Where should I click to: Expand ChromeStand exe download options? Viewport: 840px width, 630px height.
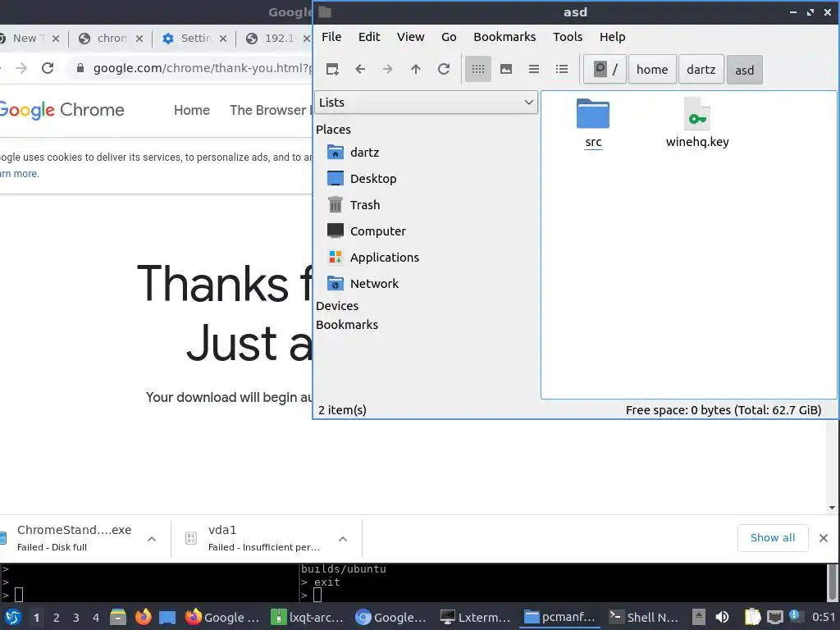152,539
